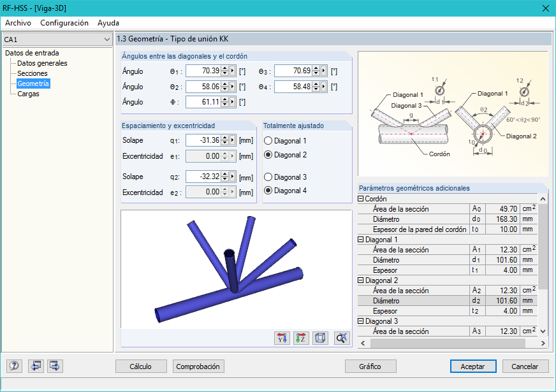This screenshot has height=392, width=556.
Task: Collapse the Cordón parameter group
Action: [361, 199]
